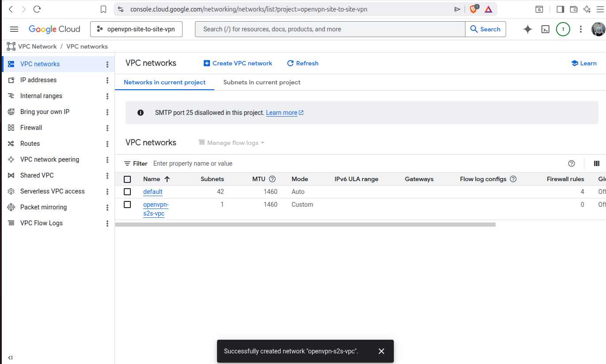This screenshot has width=606, height=364.
Task: Open the IP addresses item three-dot menu
Action: (x=107, y=80)
